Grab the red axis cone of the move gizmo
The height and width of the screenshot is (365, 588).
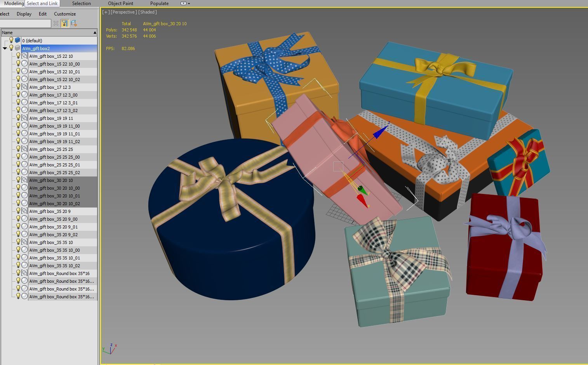coord(362,201)
